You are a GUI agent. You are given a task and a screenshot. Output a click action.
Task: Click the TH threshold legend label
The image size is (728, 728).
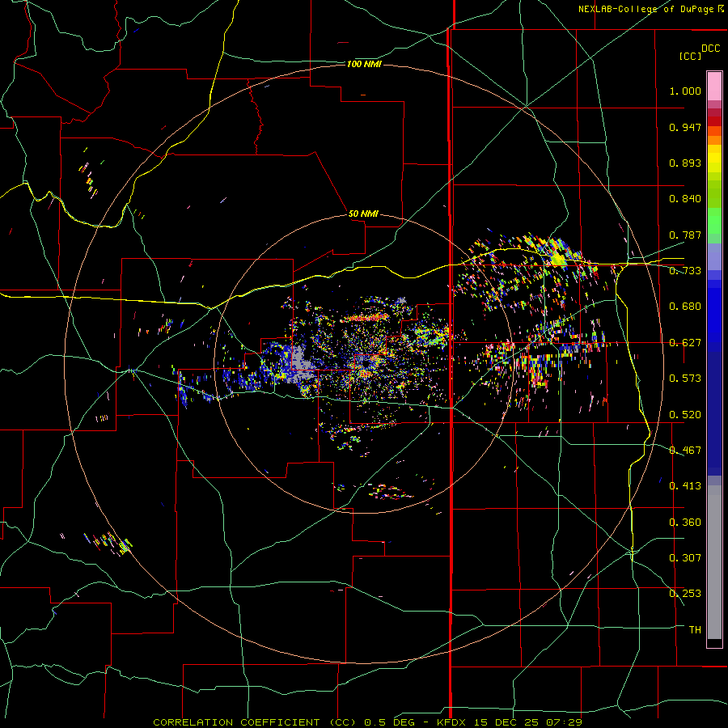[695, 630]
